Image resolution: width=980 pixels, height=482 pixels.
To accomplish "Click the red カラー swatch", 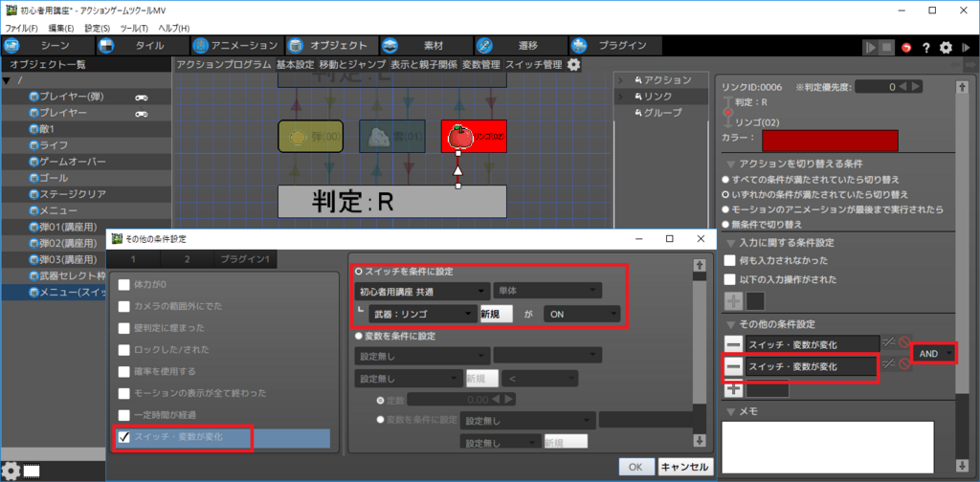I will point(830,141).
